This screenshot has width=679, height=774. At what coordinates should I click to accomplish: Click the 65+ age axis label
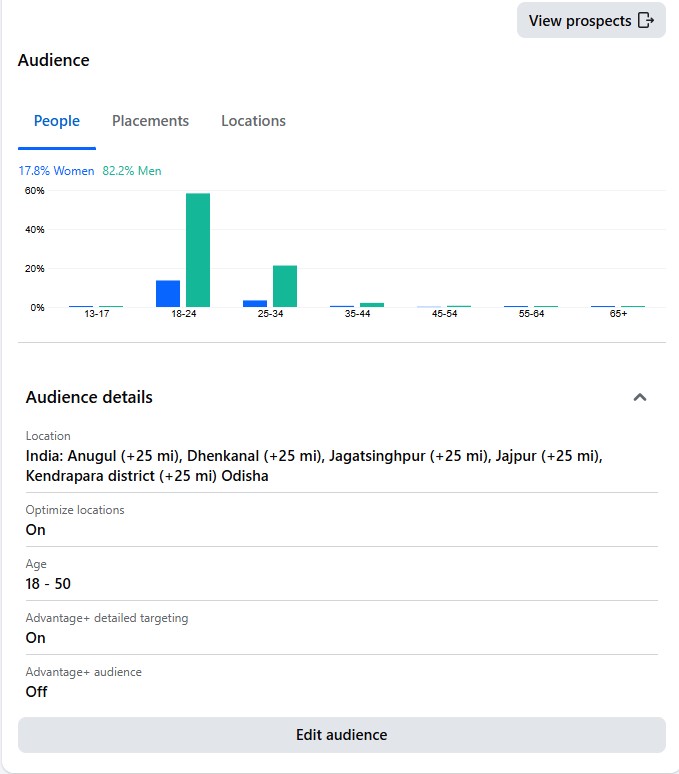pos(618,314)
